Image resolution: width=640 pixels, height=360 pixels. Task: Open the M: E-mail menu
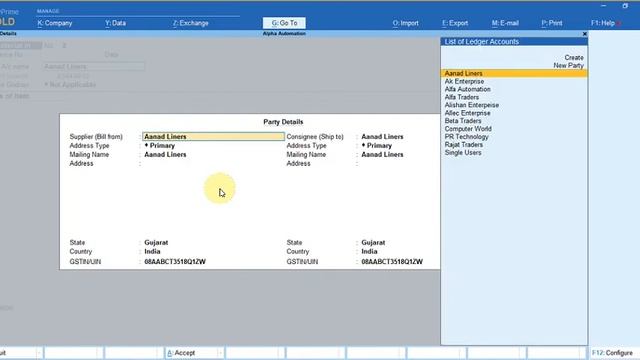505,23
